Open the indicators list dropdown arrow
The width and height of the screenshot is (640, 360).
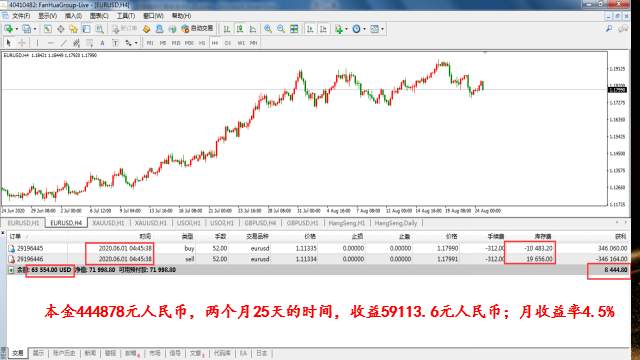tap(346, 29)
